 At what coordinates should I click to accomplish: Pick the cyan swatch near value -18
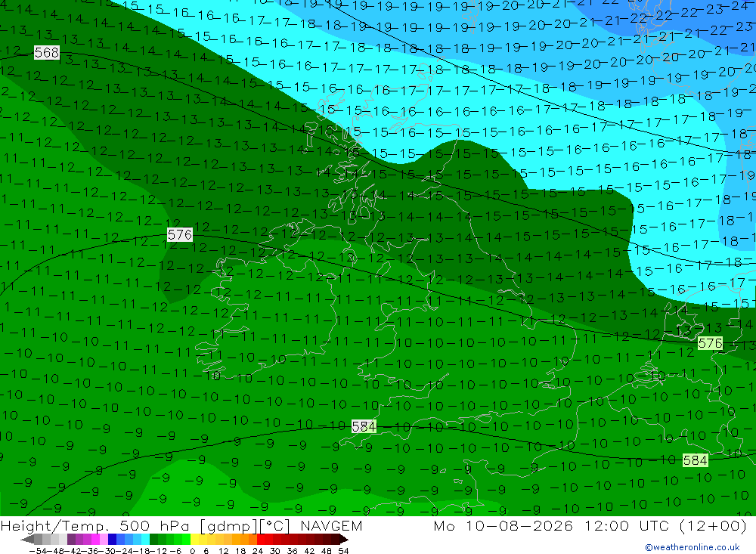point(145,540)
